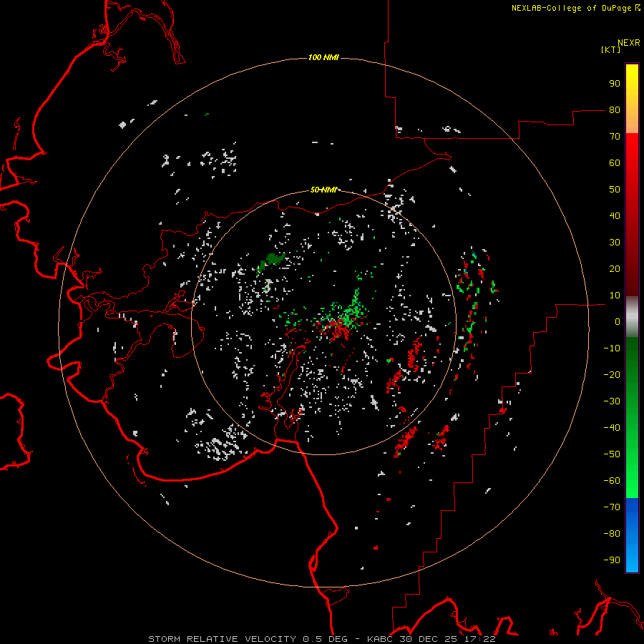Viewport: 644px width, 644px height.
Task: Click the positive 60 scale label
Action: coord(615,163)
